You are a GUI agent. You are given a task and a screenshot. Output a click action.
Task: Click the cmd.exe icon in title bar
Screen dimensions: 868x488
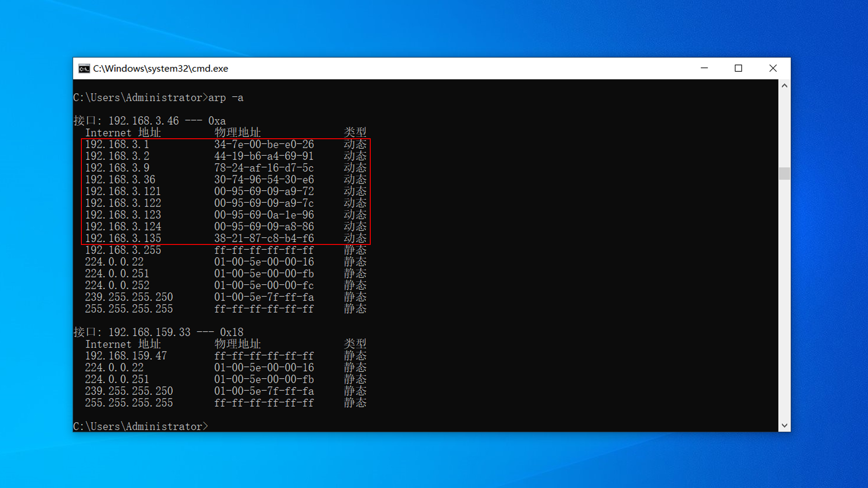84,68
